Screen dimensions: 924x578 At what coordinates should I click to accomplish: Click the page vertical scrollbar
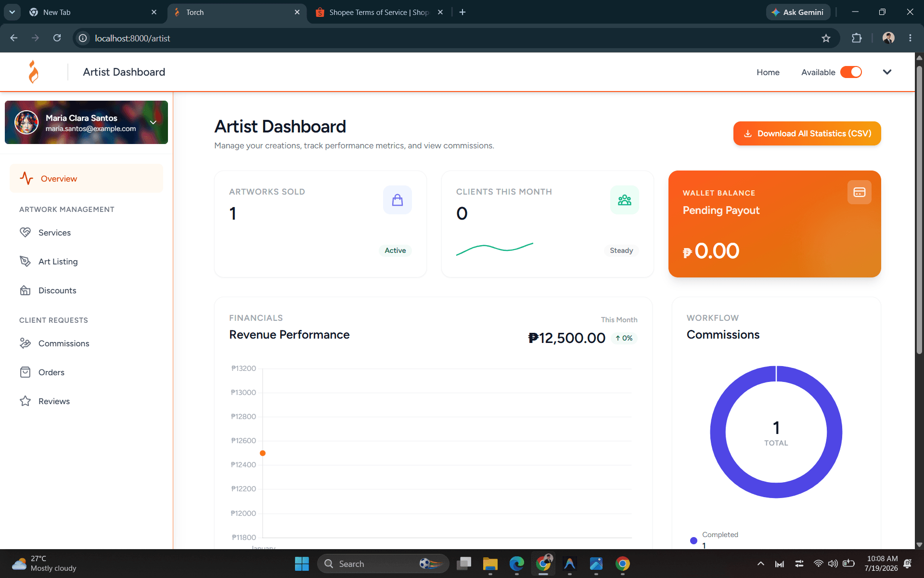919,210
